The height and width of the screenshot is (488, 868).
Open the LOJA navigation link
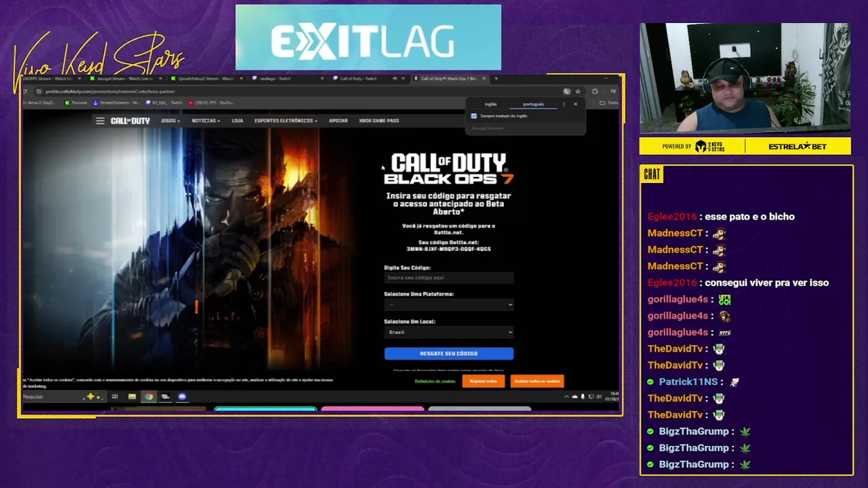[x=237, y=121]
